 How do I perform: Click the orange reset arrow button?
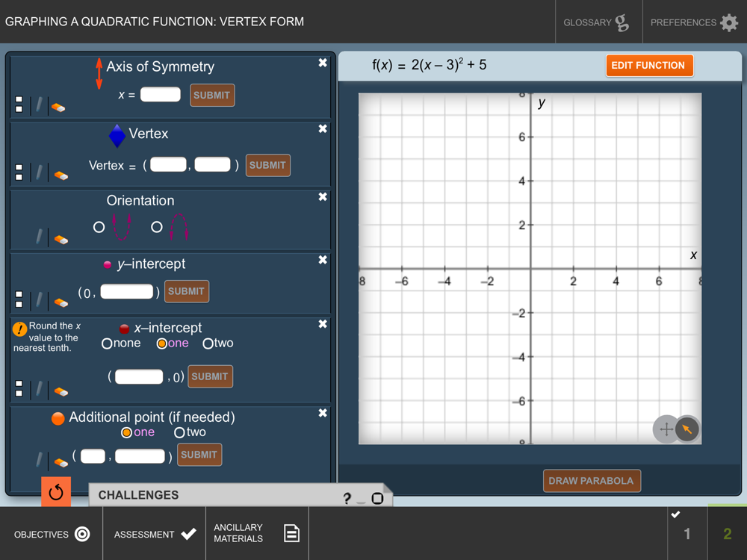56,491
